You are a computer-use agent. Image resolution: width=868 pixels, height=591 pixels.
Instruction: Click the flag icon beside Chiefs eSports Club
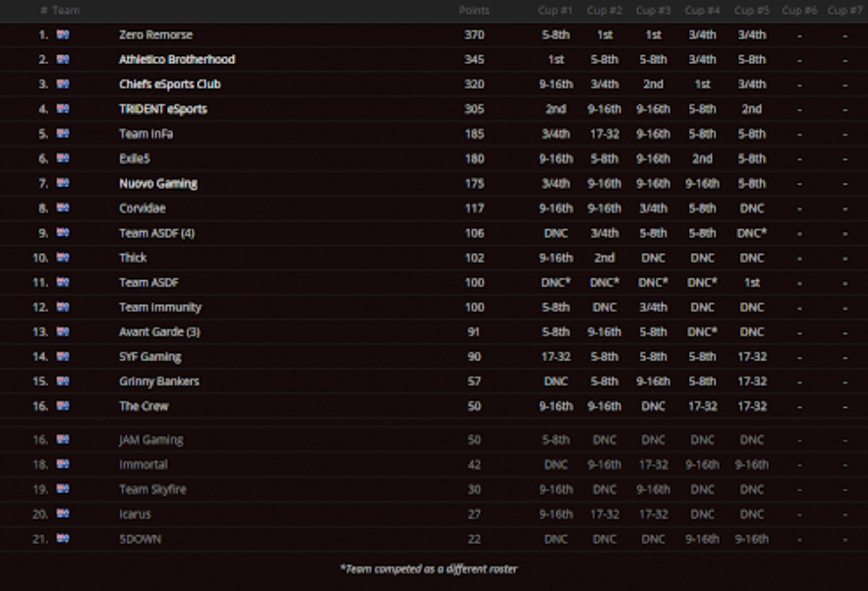click(x=63, y=85)
